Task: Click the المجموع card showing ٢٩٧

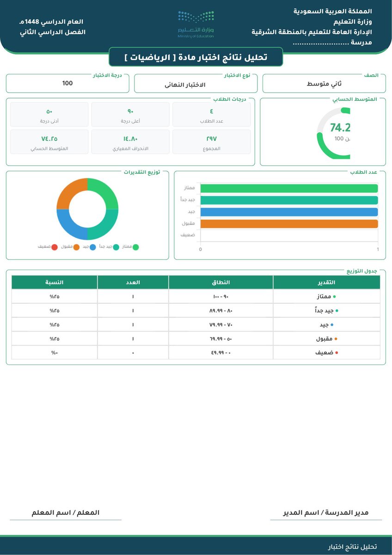Action: [212, 142]
